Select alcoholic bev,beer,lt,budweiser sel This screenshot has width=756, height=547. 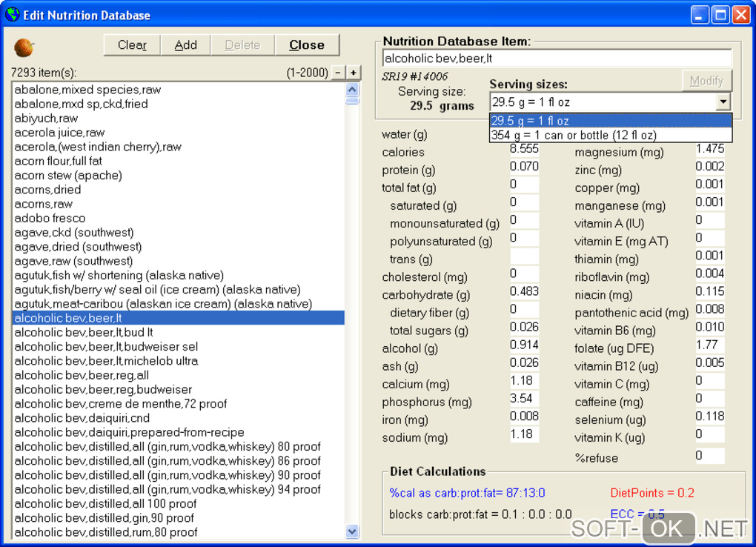pyautogui.click(x=178, y=346)
